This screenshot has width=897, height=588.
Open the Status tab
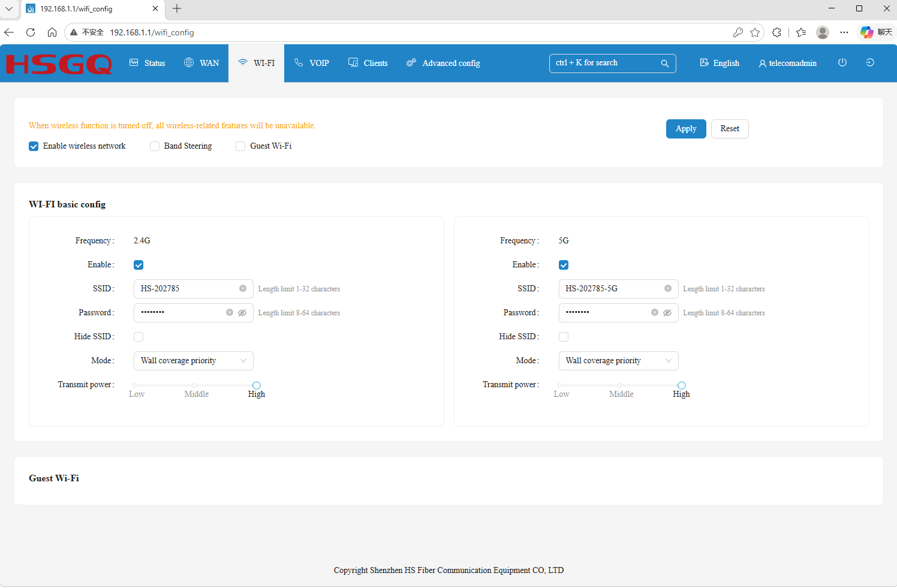[148, 63]
